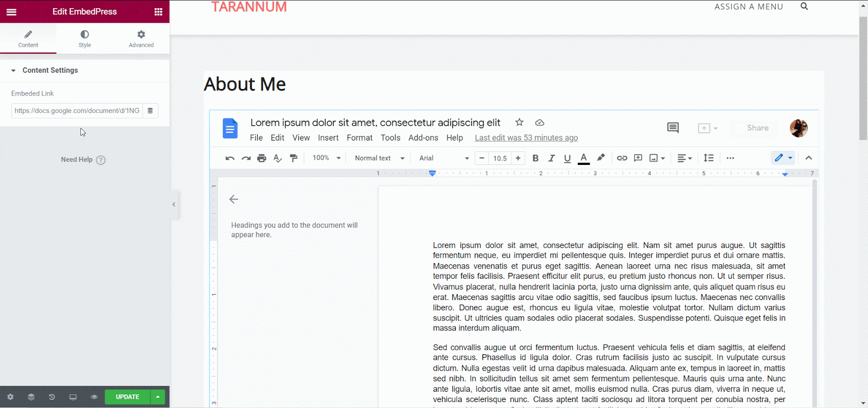
Task: Click the Google Docs home icon
Action: 230,129
